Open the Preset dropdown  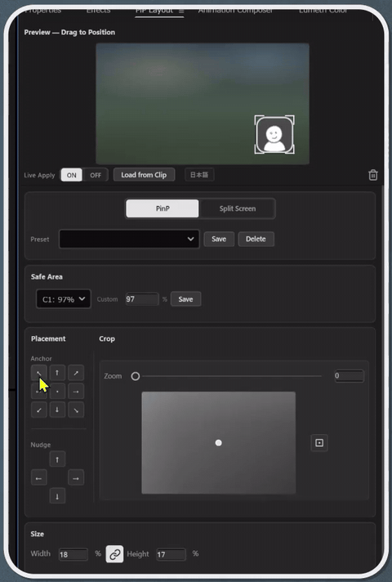(129, 239)
